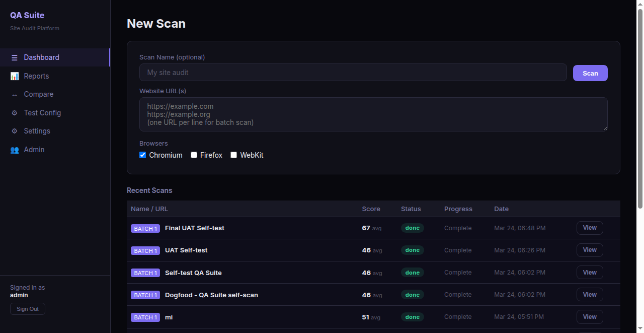
Task: Open Test Config via its gear icon
Action: [x=14, y=112]
